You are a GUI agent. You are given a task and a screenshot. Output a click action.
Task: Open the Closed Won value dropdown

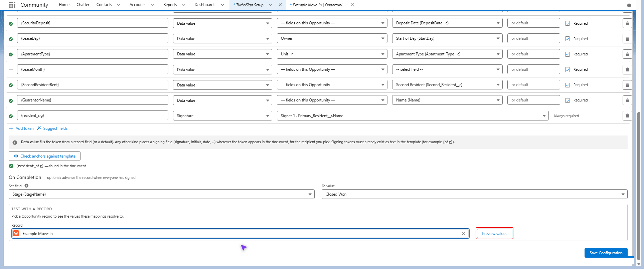click(474, 194)
